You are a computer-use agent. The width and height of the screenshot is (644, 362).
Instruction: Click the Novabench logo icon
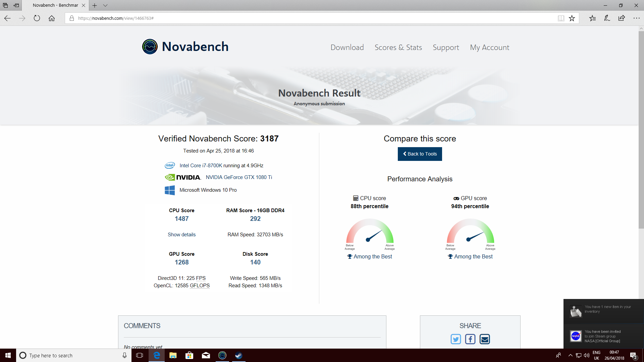point(150,47)
